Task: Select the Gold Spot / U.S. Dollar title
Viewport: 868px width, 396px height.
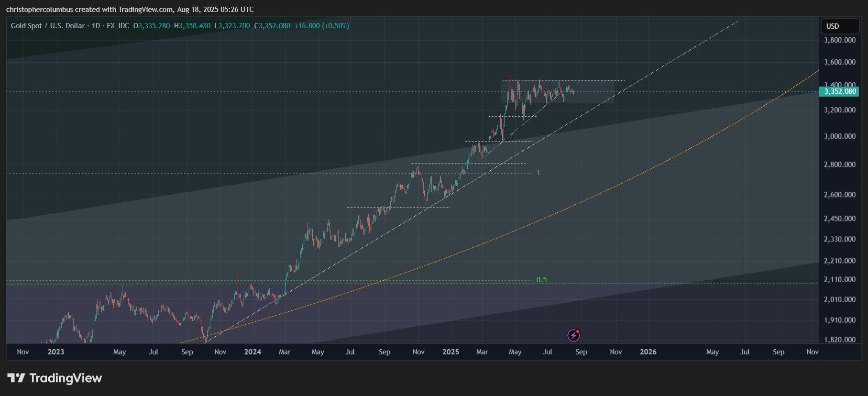Action: click(48, 26)
